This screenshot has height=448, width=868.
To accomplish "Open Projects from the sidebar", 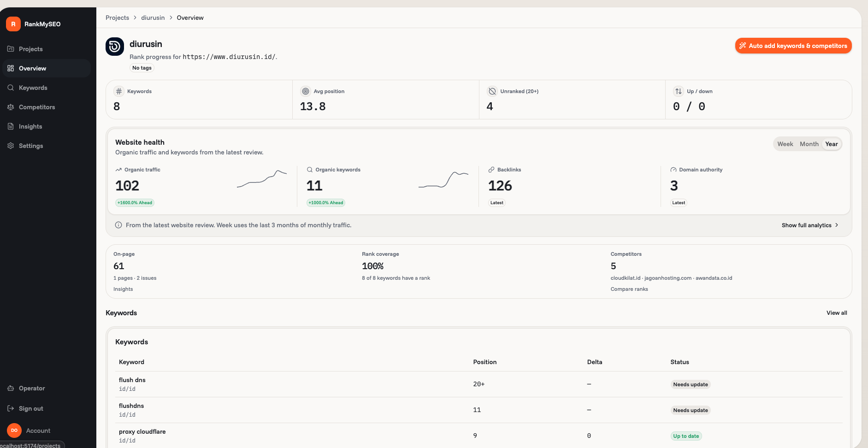I will [x=46, y=49].
